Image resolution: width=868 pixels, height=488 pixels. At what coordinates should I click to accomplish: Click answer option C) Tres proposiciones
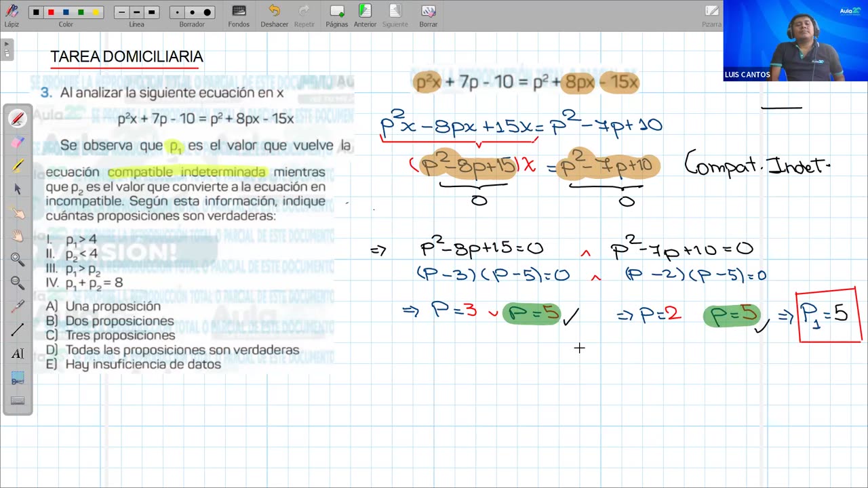111,335
